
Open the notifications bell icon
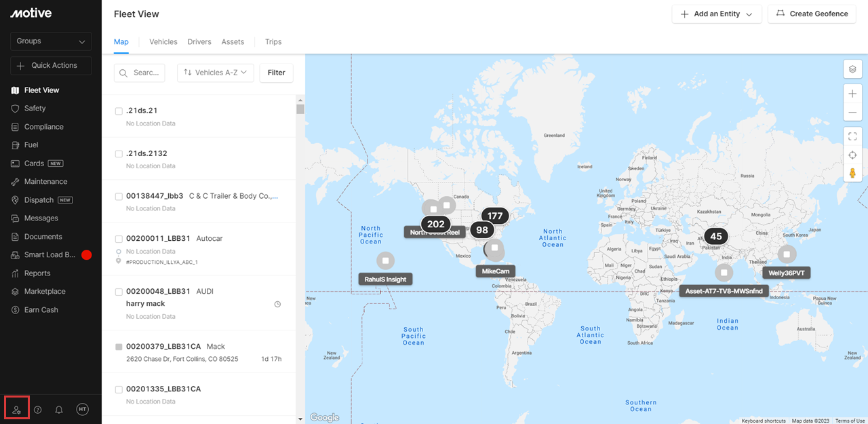[59, 410]
